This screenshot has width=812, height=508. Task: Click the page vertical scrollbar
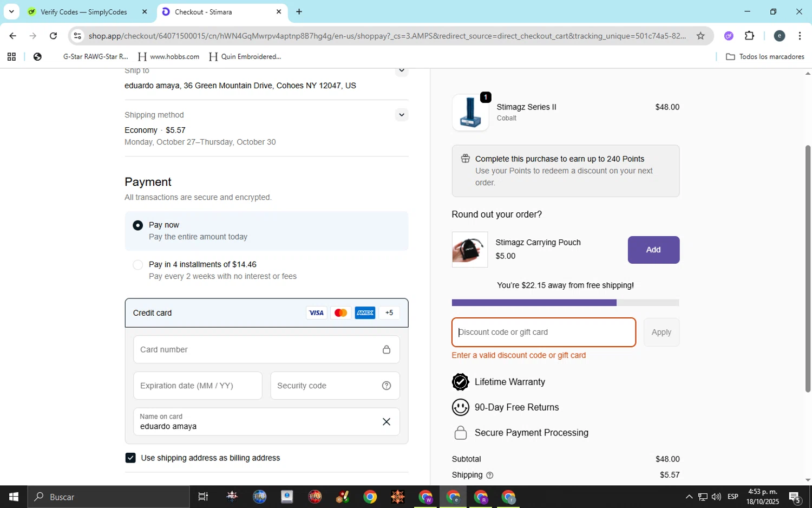pos(808,268)
